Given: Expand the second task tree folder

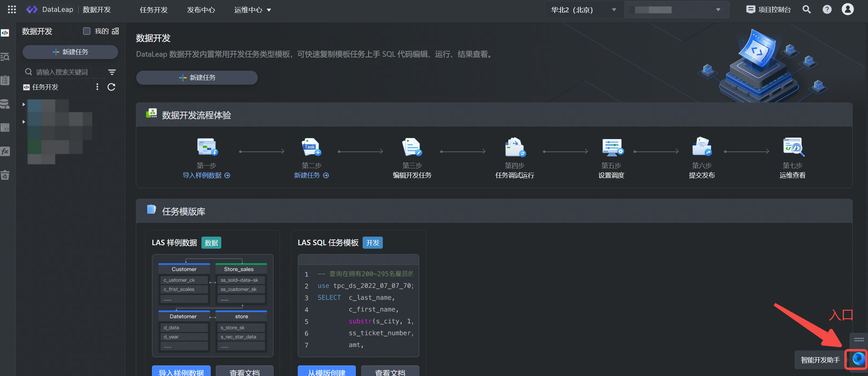Looking at the screenshot, I should tap(24, 122).
